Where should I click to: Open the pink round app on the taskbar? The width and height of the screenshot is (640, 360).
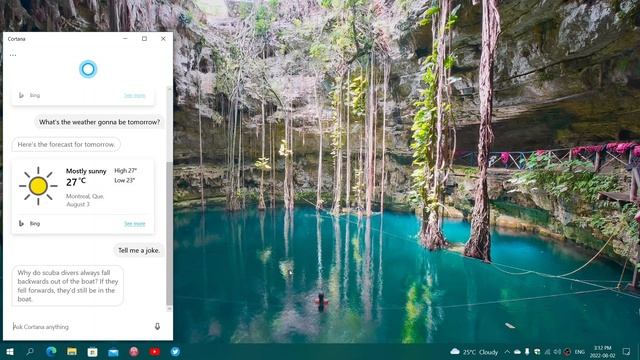[x=134, y=351]
